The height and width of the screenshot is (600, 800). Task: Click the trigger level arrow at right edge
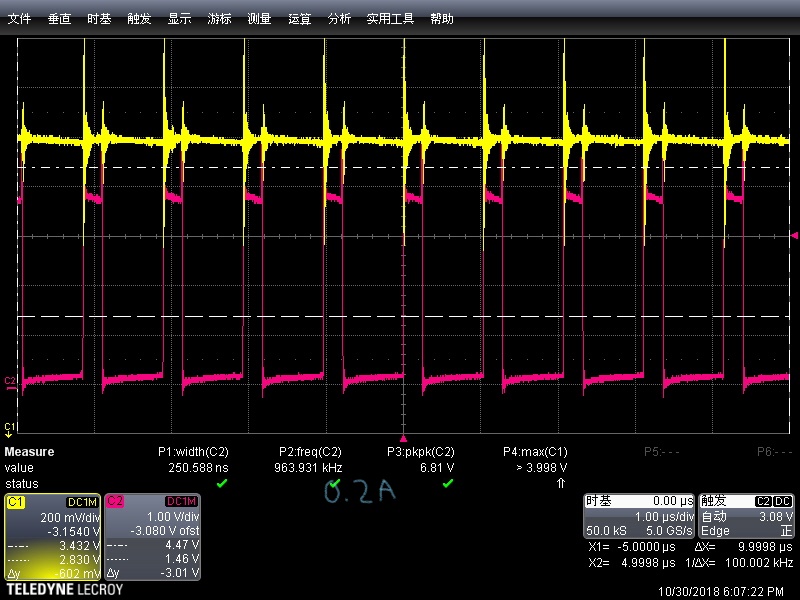tap(794, 235)
